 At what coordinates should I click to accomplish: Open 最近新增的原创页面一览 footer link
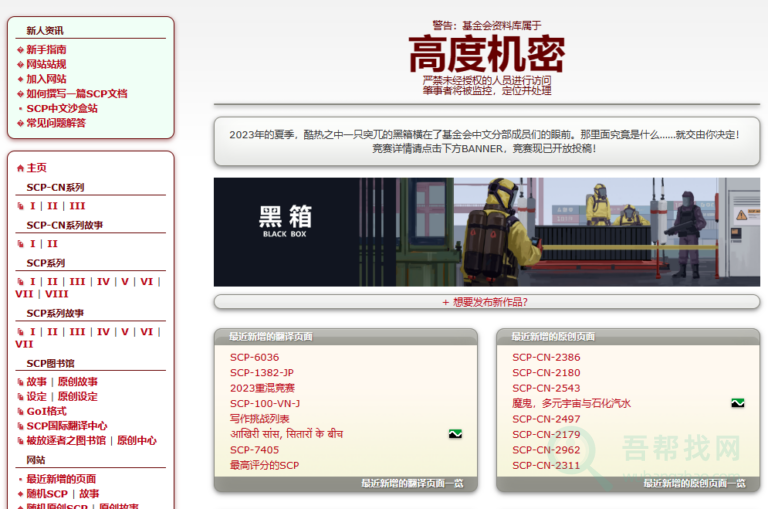[x=694, y=483]
